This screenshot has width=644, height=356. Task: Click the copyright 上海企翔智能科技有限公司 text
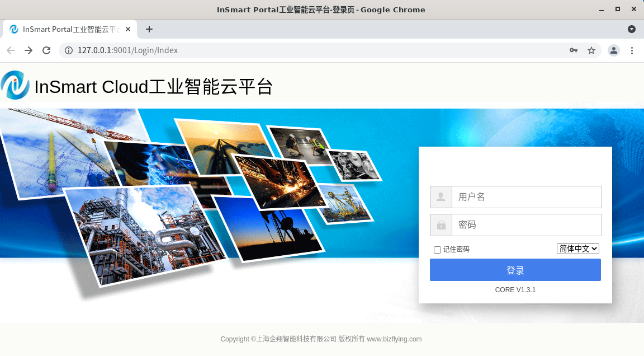click(296, 339)
